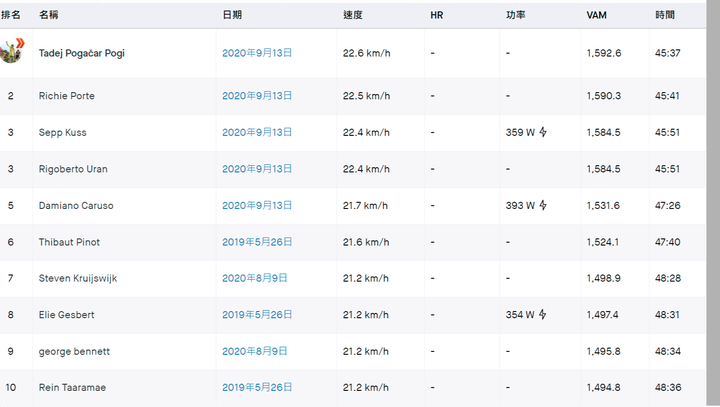The height and width of the screenshot is (407, 720).
Task: Click Tadej Pogačar's avatar thumbnail
Action: (x=11, y=51)
